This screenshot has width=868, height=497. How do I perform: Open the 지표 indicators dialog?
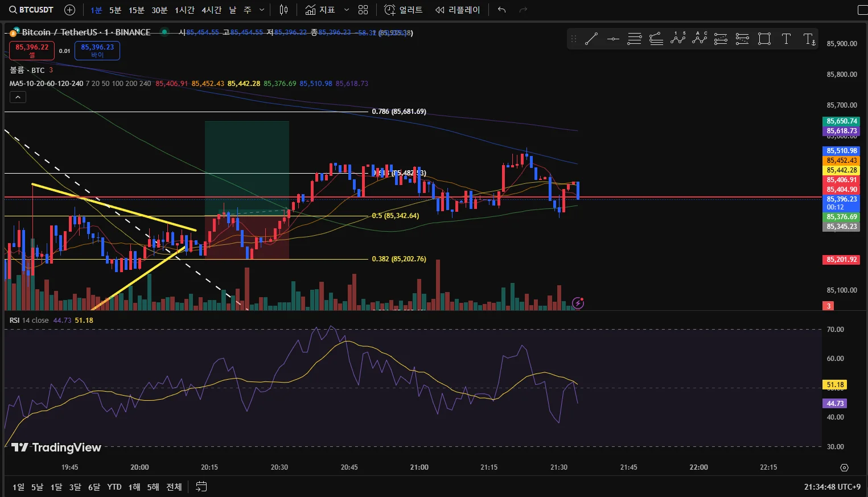point(320,10)
